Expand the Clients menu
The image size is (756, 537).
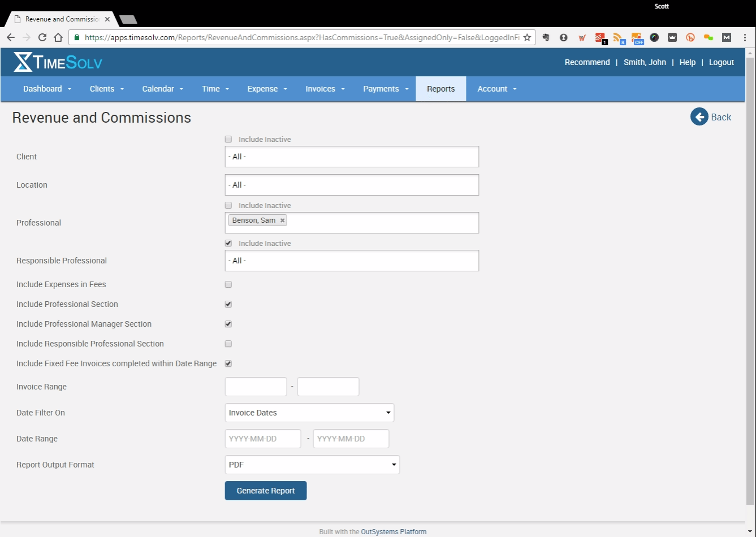pyautogui.click(x=106, y=89)
